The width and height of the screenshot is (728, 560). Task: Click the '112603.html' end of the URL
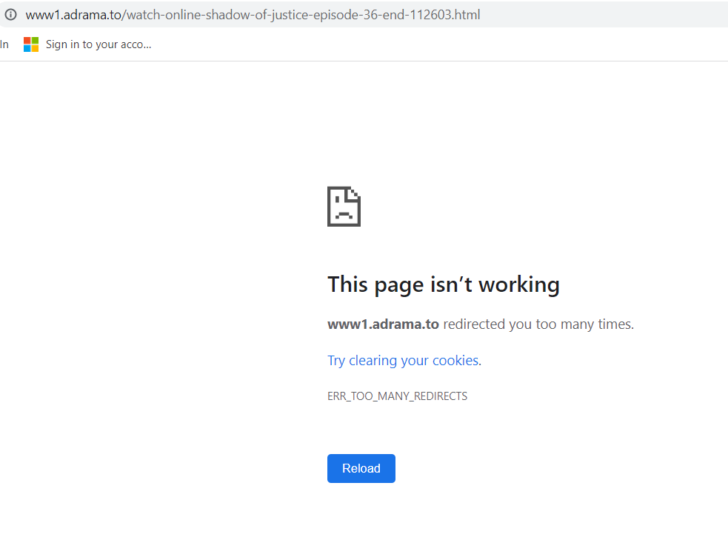tap(449, 15)
